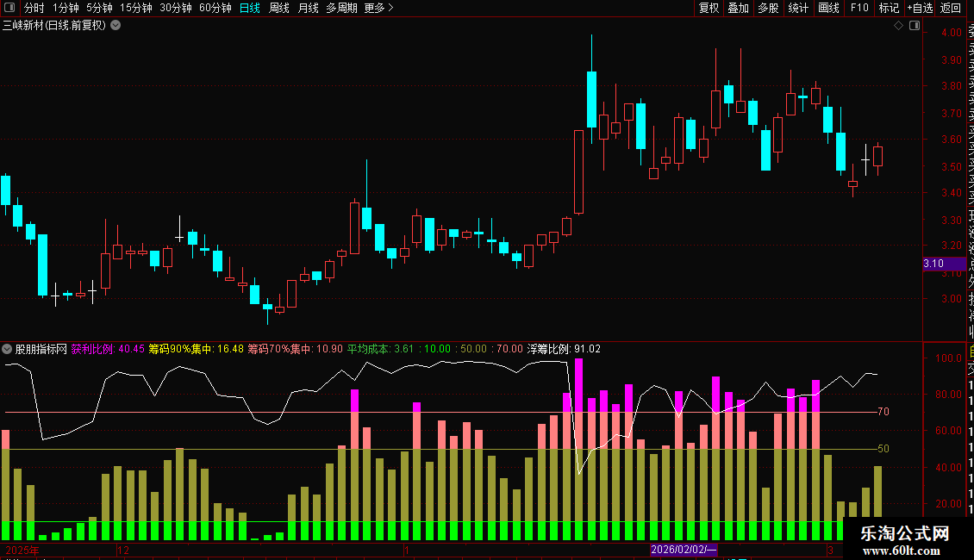This screenshot has width=974, height=560.
Task: Select the 日线 daily period
Action: [250, 8]
